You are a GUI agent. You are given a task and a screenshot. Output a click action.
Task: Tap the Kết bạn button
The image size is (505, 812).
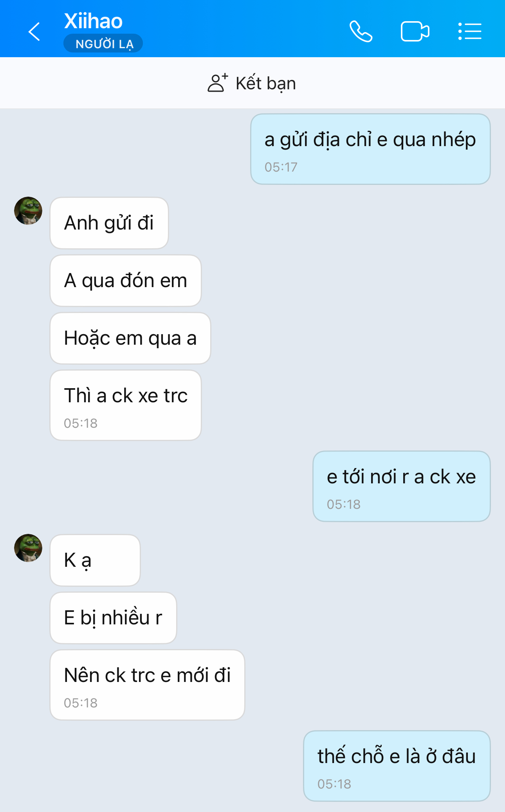point(252,83)
